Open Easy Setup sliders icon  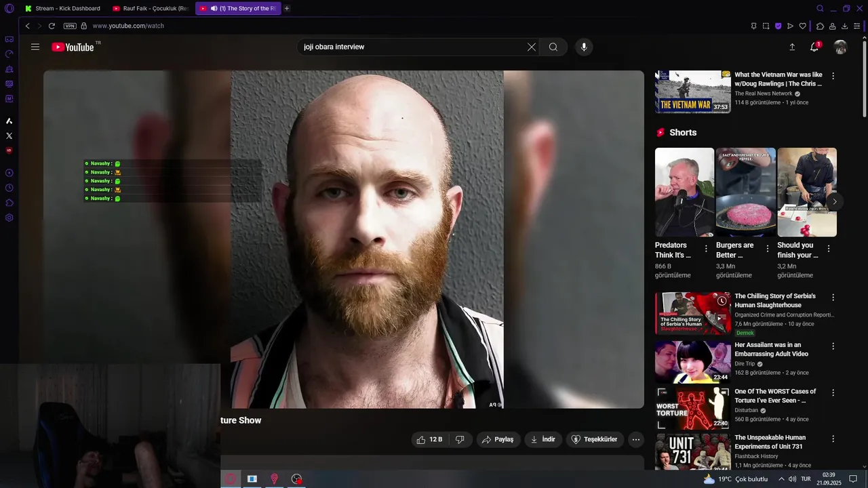tap(856, 26)
